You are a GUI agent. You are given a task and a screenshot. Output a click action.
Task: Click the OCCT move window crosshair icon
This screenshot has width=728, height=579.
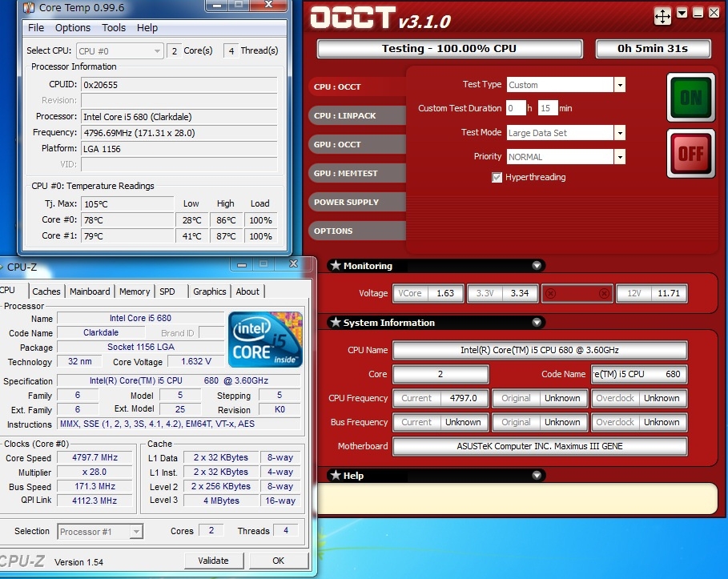662,17
